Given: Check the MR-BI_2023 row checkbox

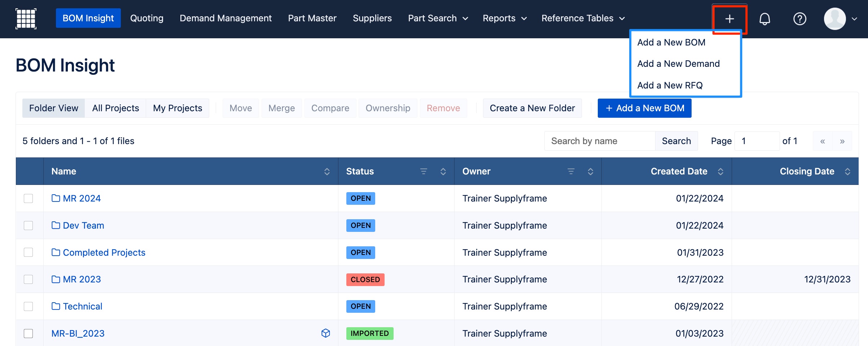Looking at the screenshot, I should click(x=28, y=333).
